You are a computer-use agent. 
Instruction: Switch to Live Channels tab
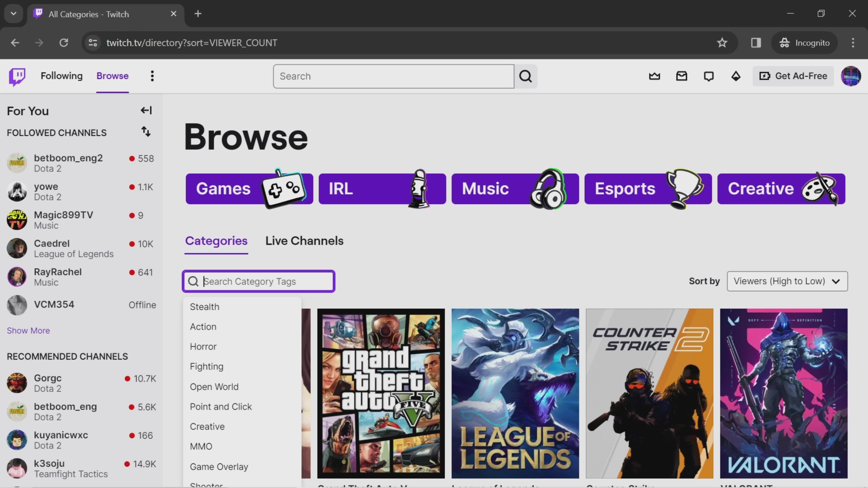[x=305, y=241]
